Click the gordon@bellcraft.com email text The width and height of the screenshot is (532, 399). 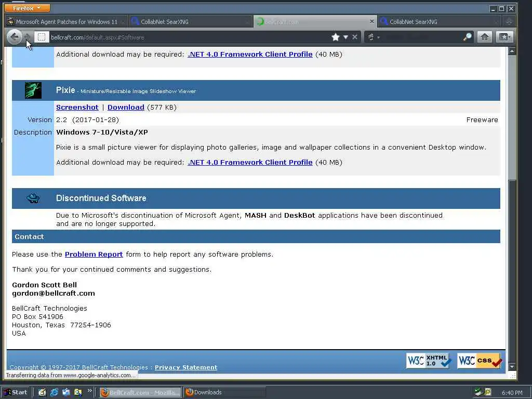tap(54, 293)
